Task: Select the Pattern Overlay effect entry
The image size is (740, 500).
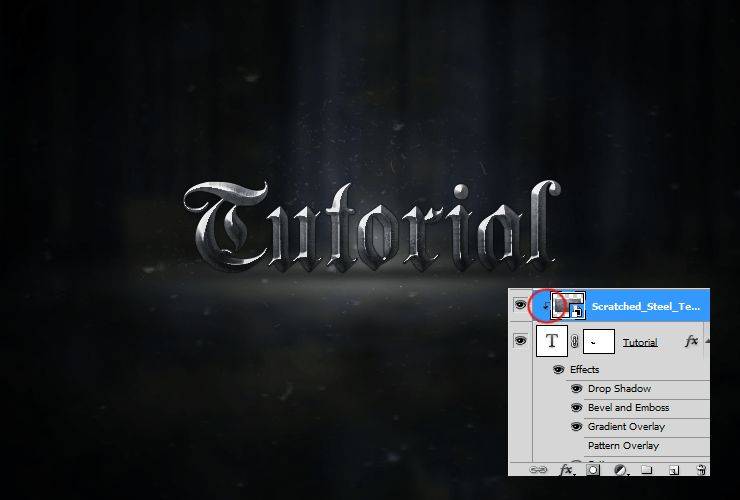Action: (623, 446)
